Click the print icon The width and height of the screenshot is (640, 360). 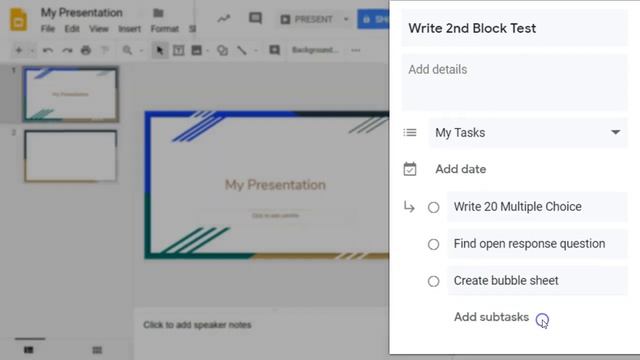click(x=86, y=51)
